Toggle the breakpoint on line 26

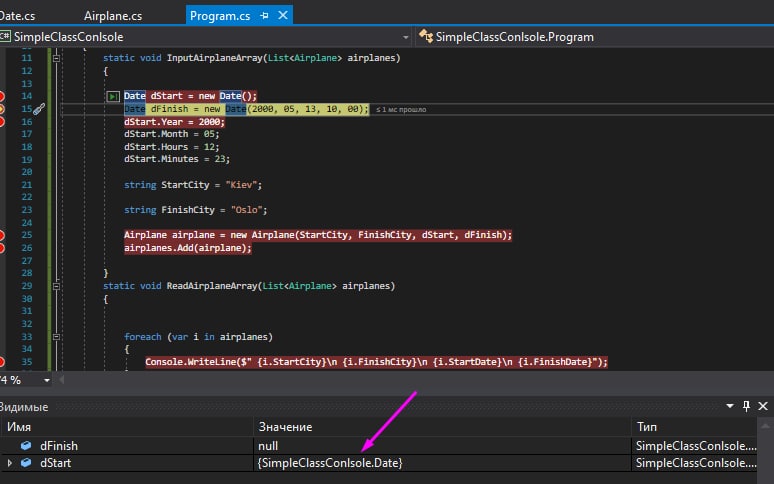[1, 248]
